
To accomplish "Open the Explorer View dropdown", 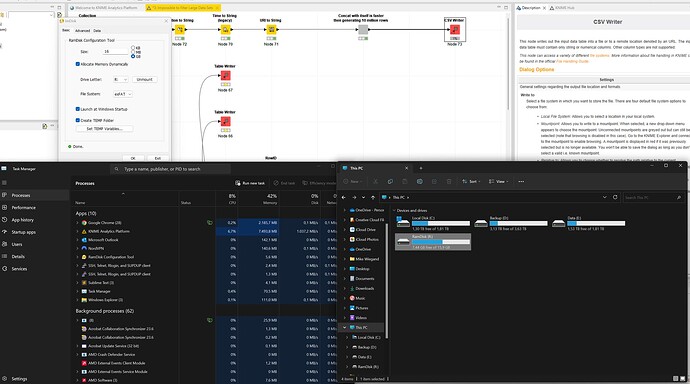I will tap(498, 181).
